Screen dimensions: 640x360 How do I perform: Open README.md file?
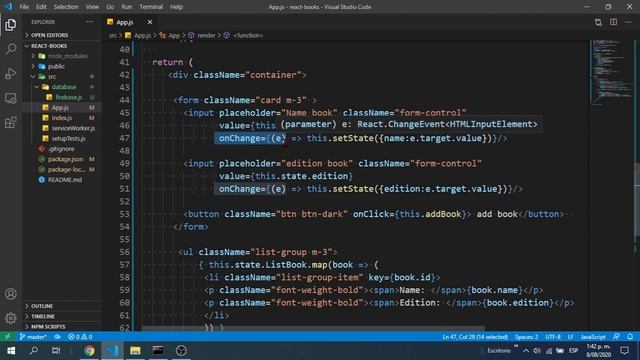point(62,180)
